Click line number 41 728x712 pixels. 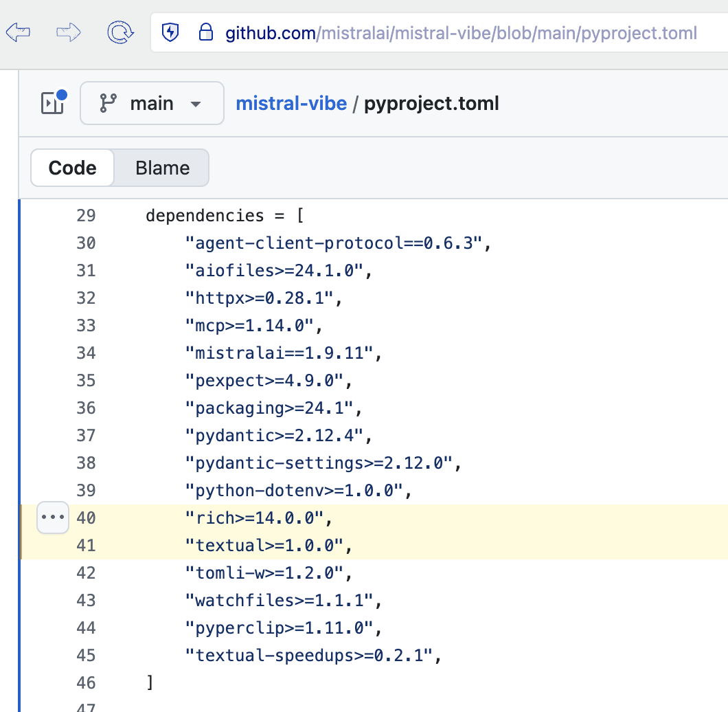[x=86, y=546]
